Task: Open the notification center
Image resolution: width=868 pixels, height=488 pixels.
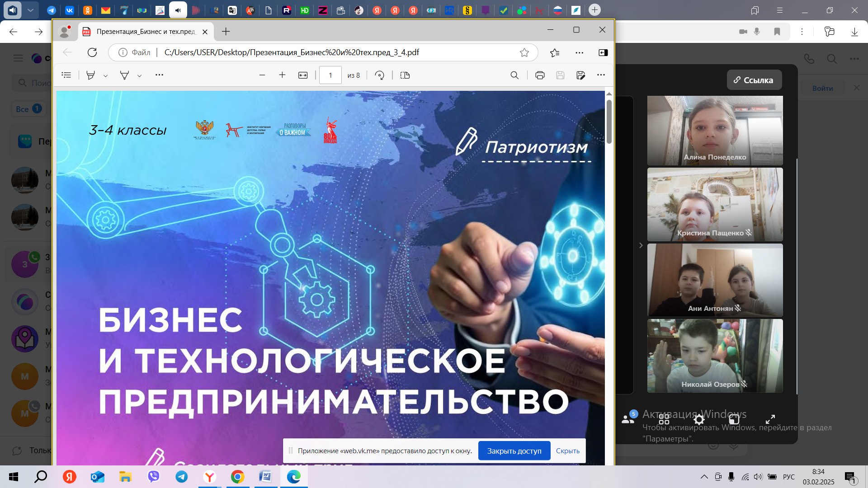Action: (x=850, y=477)
